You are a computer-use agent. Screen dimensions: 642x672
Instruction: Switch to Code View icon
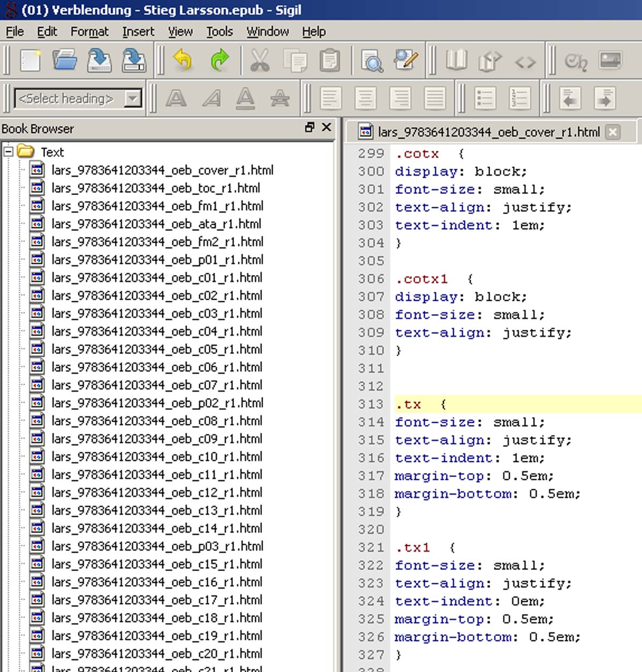pos(524,62)
